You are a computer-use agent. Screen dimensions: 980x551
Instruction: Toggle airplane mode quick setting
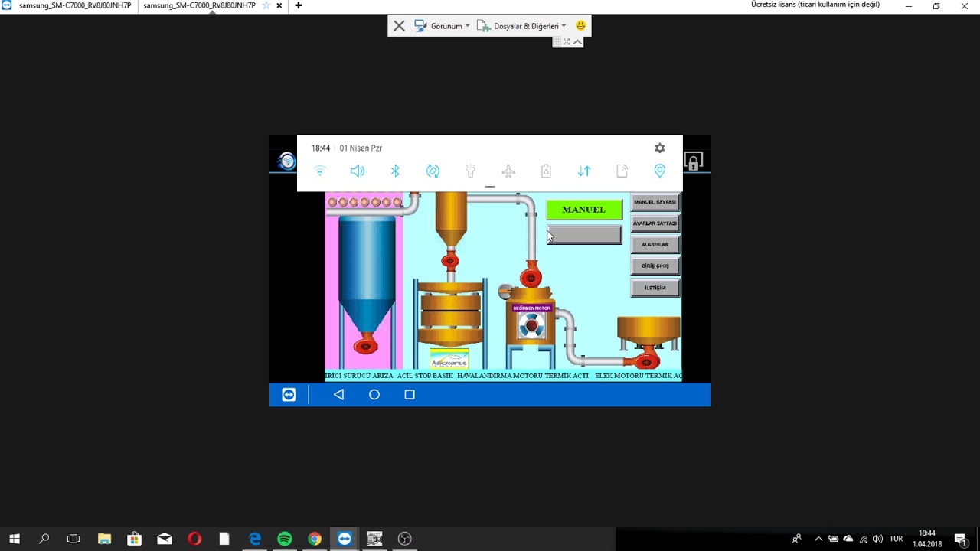(x=508, y=171)
